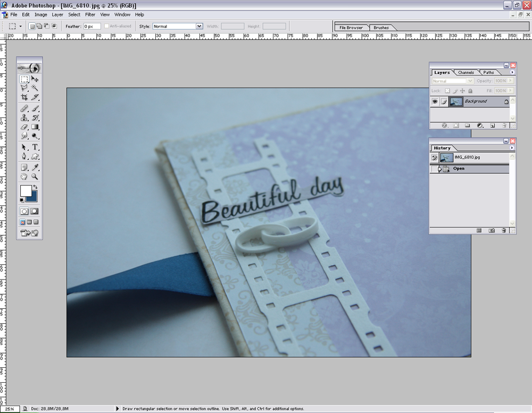Set history brush source for Open state
The width and height of the screenshot is (532, 413).
coord(434,168)
